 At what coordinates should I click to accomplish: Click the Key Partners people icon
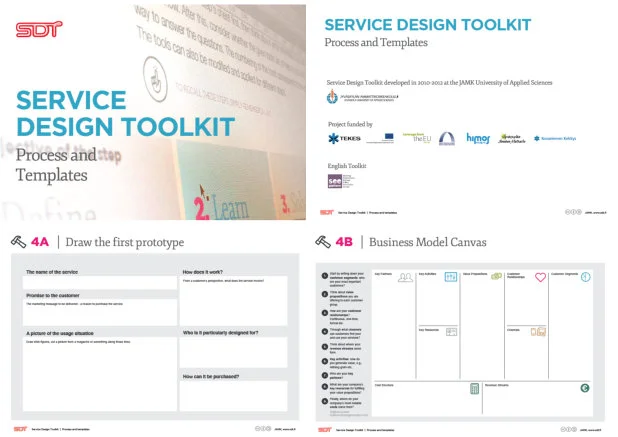pos(405,277)
